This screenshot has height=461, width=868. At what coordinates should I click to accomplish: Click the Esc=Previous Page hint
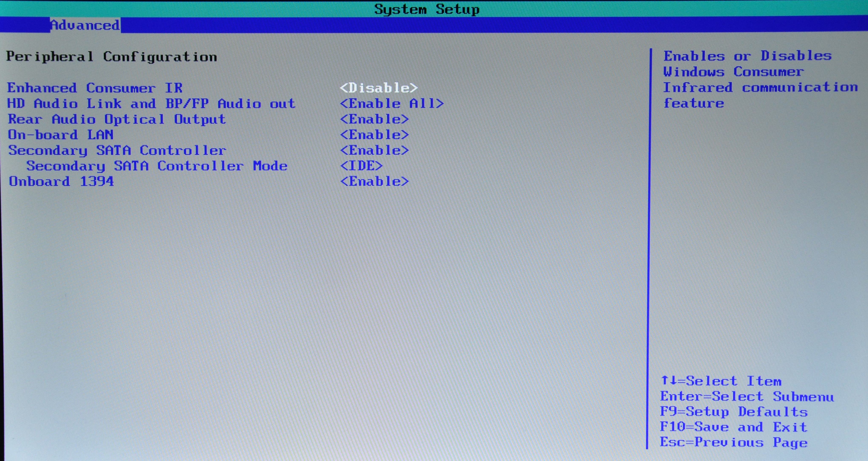733,442
